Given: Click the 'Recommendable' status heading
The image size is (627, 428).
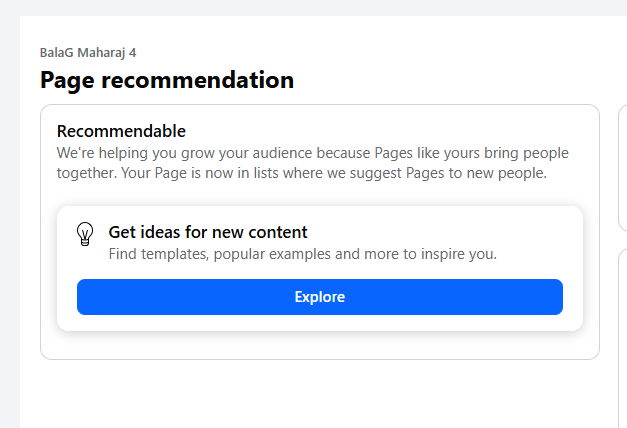Looking at the screenshot, I should (121, 131).
